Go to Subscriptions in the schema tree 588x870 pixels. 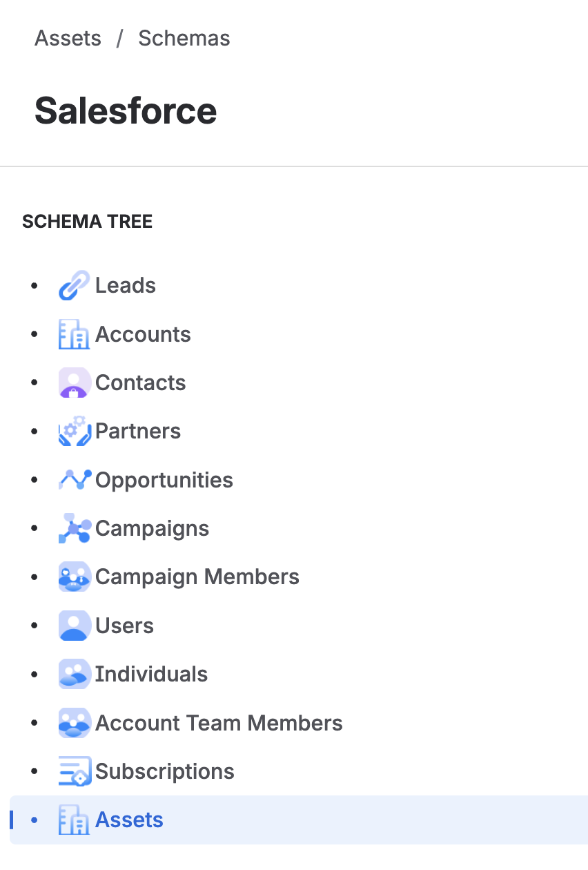(x=165, y=772)
